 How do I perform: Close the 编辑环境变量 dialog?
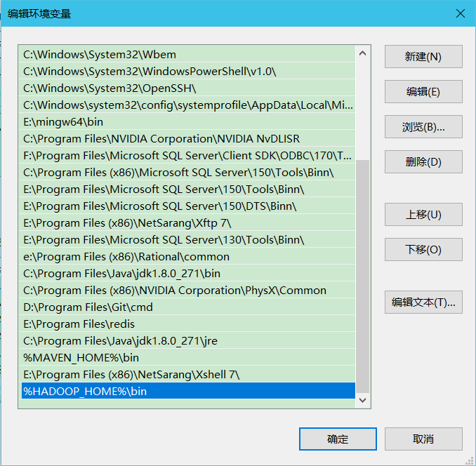pyautogui.click(x=461, y=13)
